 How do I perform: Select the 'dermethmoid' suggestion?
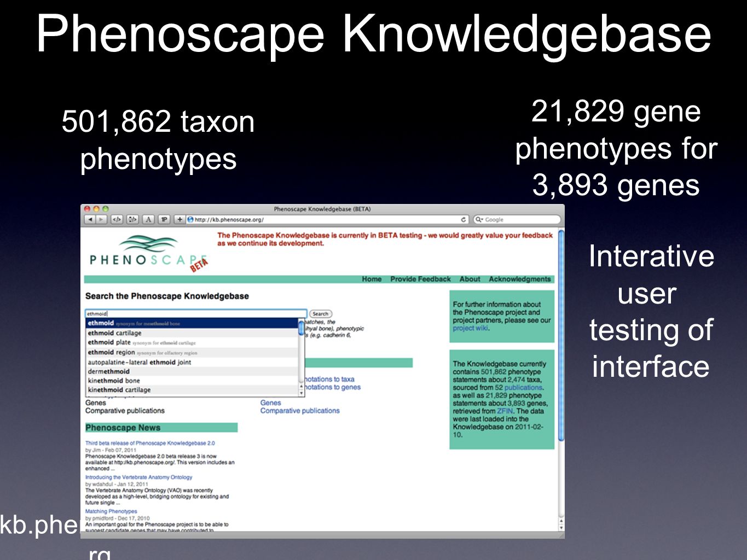click(x=193, y=371)
